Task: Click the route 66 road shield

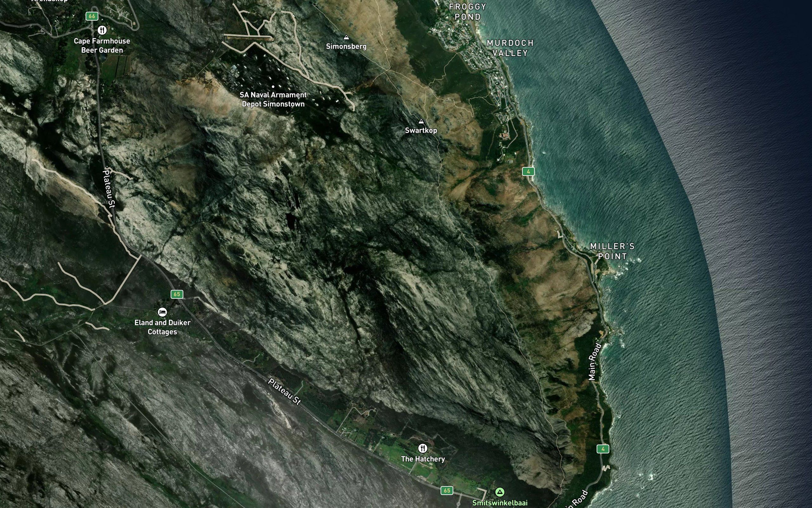Action: [x=92, y=16]
